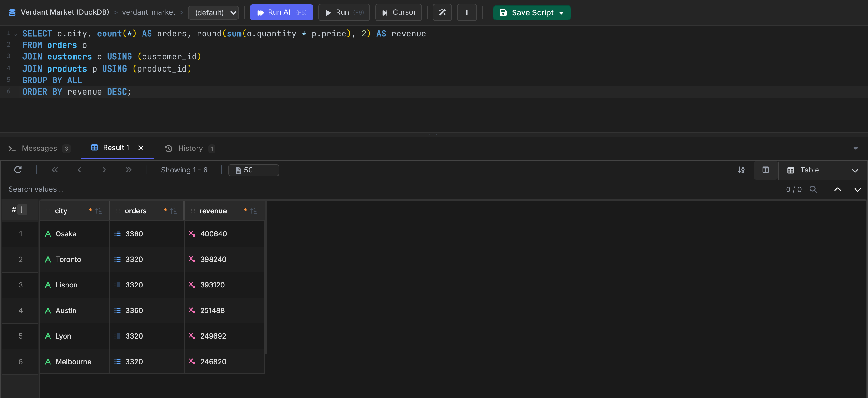Select the Toronto revenue cell 398240
Screen dimensions: 868x398
[224, 259]
